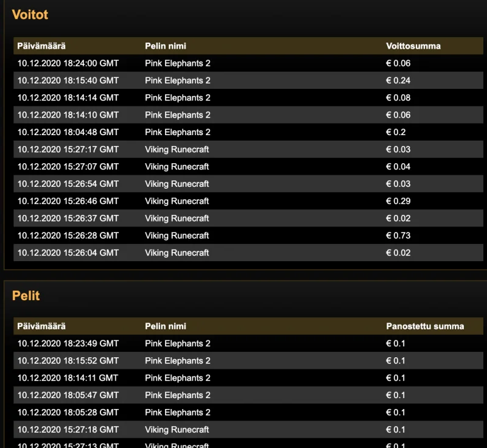The width and height of the screenshot is (487, 448).
Task: Click win amount € 0.24
Action: point(398,80)
